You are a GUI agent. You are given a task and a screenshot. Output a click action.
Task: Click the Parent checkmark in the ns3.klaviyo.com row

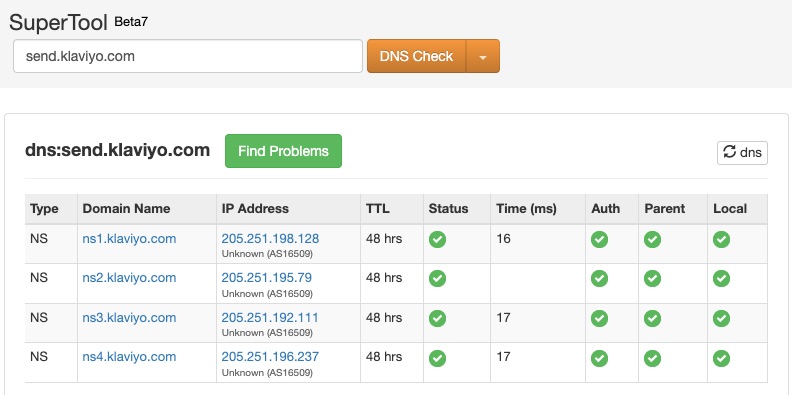coord(652,318)
